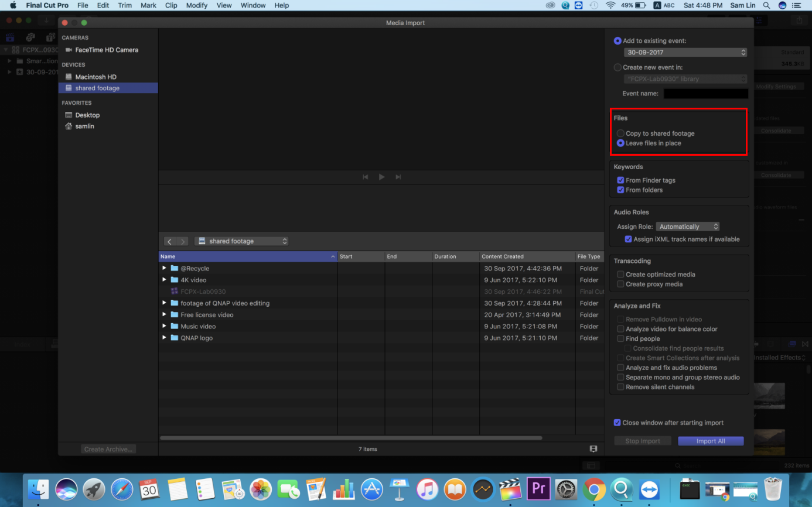Open System Preferences from the Dock
This screenshot has height=507, width=812.
[x=566, y=489]
